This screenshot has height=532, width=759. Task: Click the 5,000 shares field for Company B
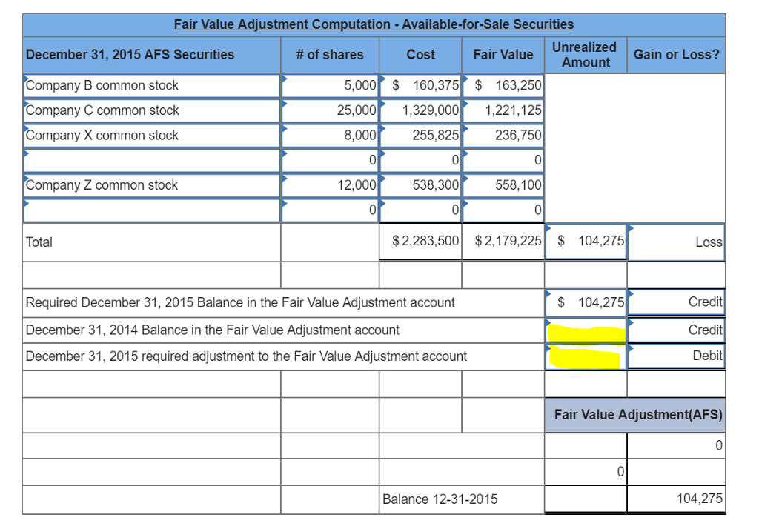(x=330, y=86)
